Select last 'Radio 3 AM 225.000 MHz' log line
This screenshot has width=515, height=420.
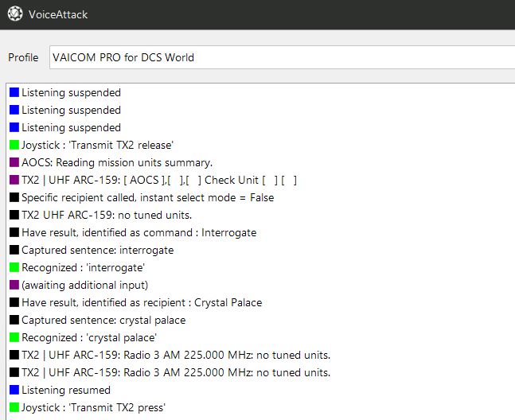(176, 372)
